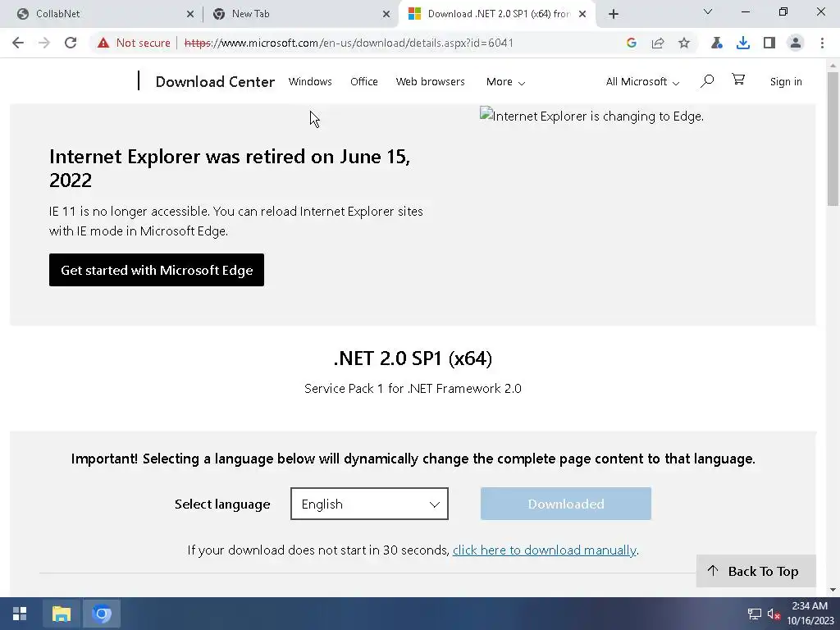Show Chrome downloads
Screen dimensions: 840x630
point(743,43)
